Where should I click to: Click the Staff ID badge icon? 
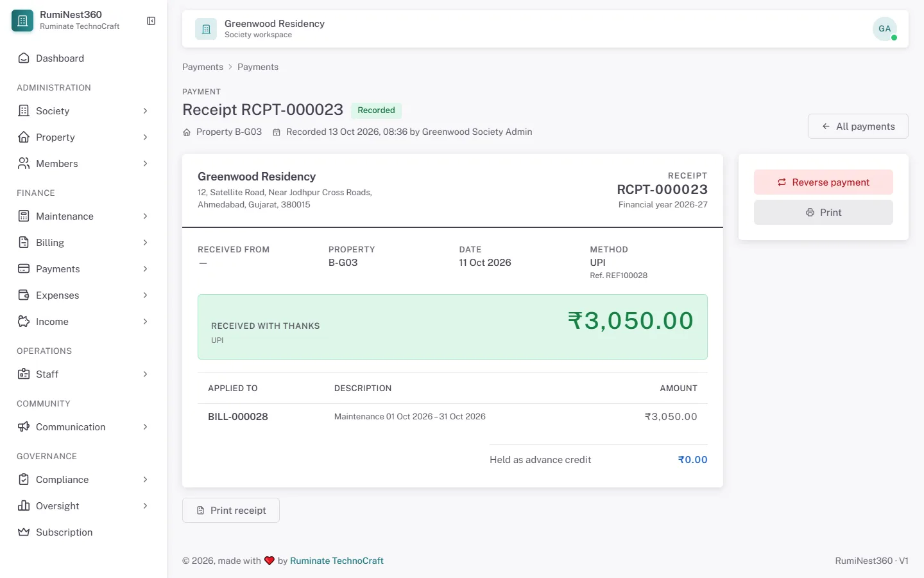click(x=24, y=374)
